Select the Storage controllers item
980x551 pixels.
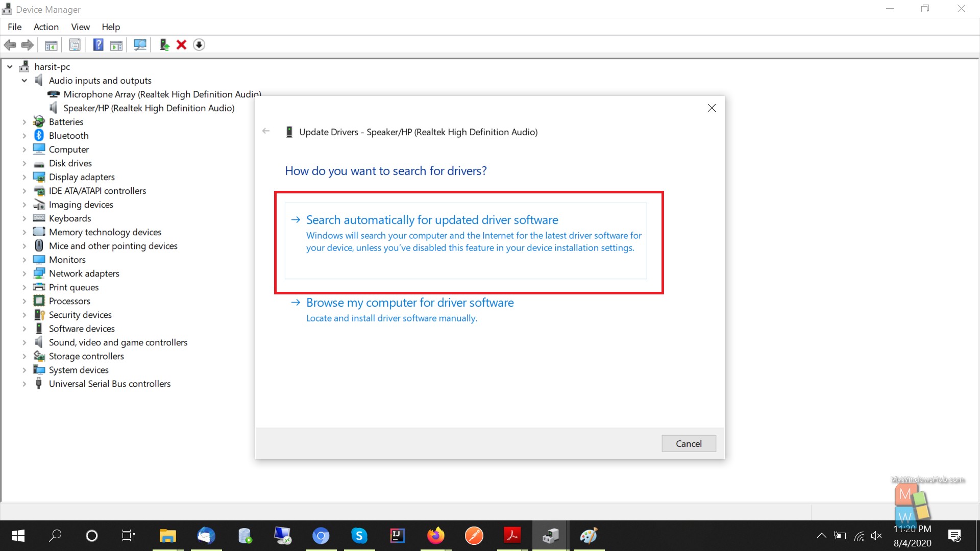point(86,356)
